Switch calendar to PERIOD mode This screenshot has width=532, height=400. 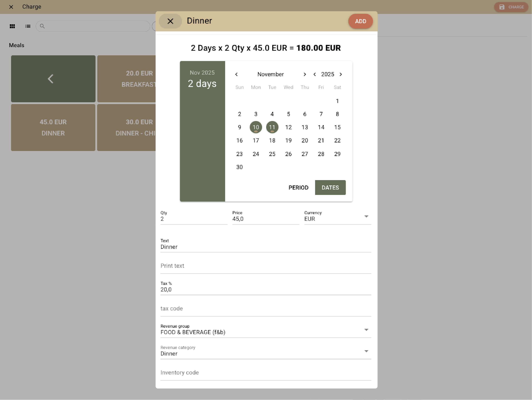[298, 187]
